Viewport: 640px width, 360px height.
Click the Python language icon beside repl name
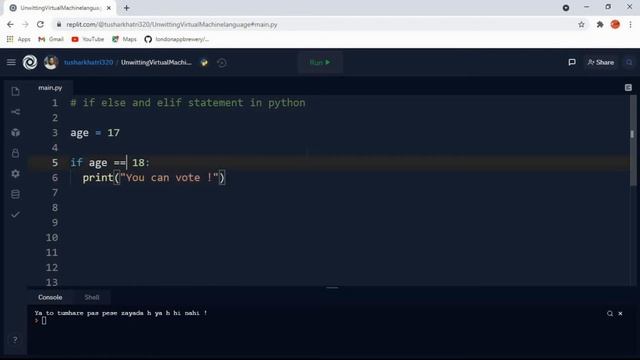coord(204,62)
